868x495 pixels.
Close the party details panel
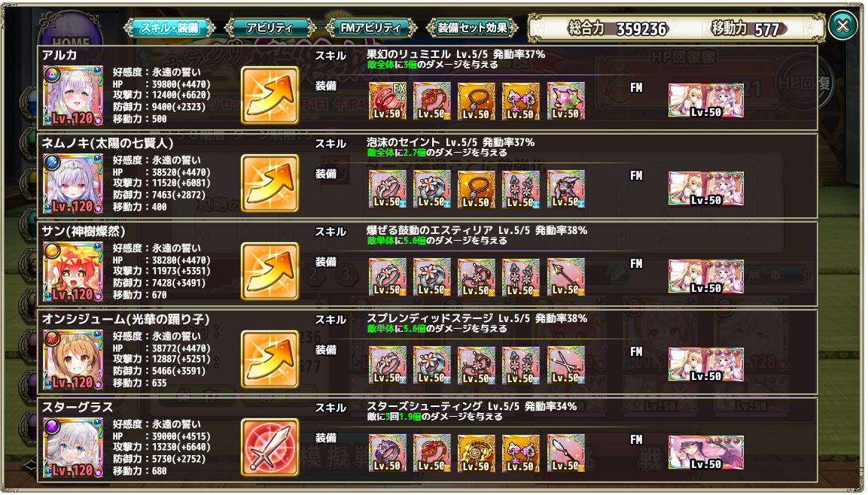842,26
